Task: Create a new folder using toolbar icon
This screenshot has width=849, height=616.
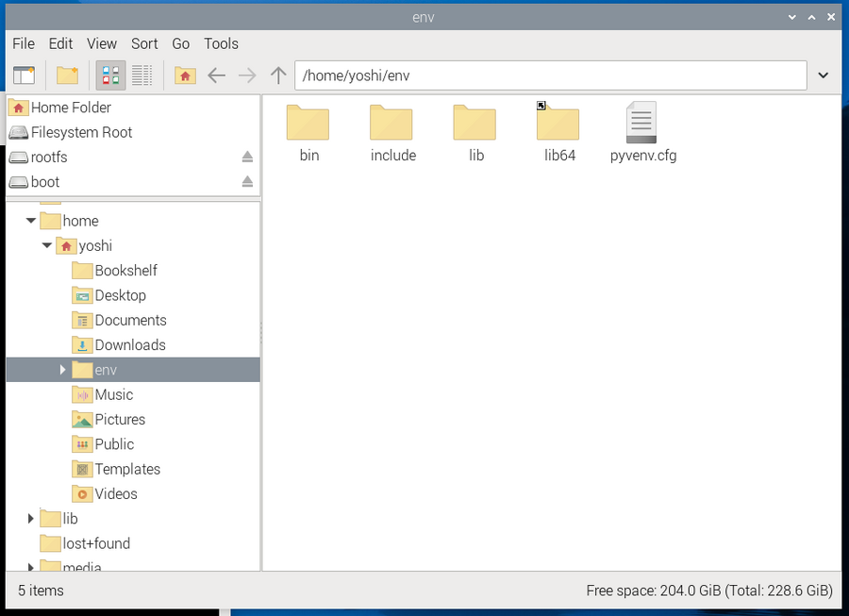Action: [67, 75]
